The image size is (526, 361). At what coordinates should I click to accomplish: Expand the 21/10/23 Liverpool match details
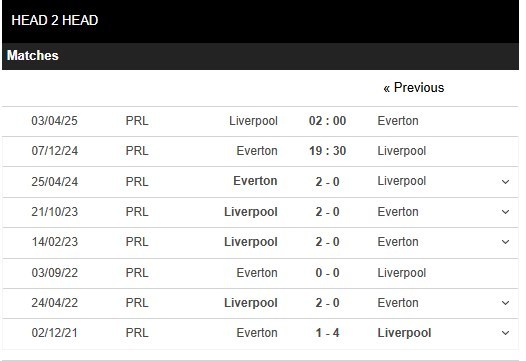tap(505, 212)
